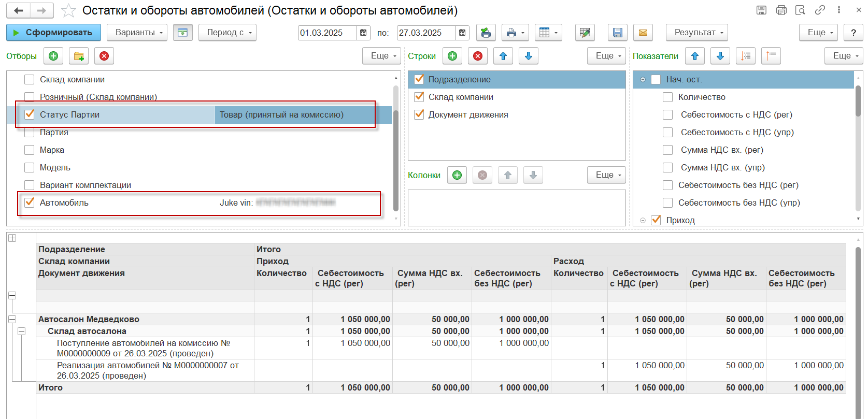This screenshot has height=419, width=868.
Task: Delete the selected grouping in Строки
Action: coord(478,56)
